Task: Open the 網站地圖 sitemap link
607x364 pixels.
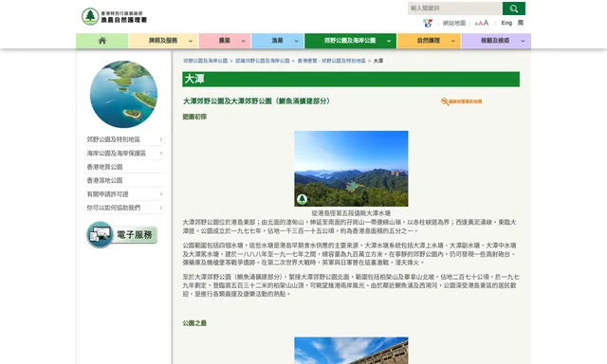Action: click(x=454, y=23)
